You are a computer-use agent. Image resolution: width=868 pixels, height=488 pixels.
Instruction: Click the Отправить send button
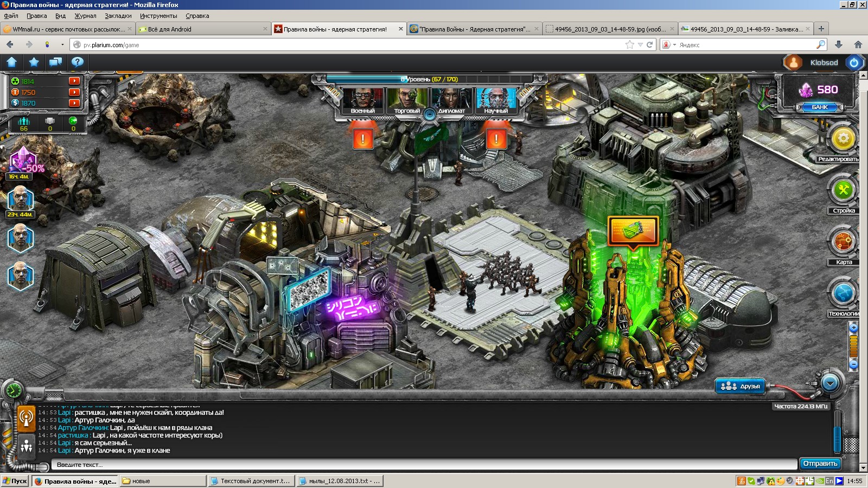[x=820, y=464]
